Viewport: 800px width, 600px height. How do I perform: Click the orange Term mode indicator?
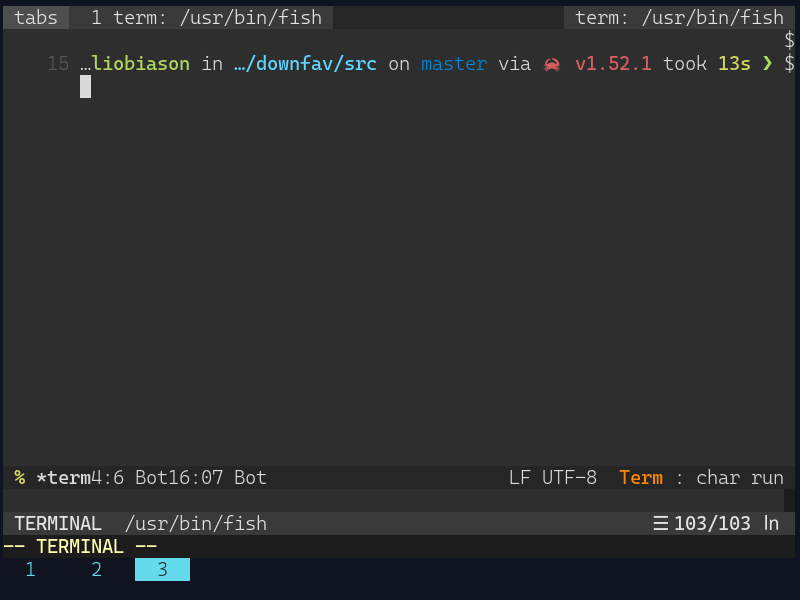[x=641, y=478]
